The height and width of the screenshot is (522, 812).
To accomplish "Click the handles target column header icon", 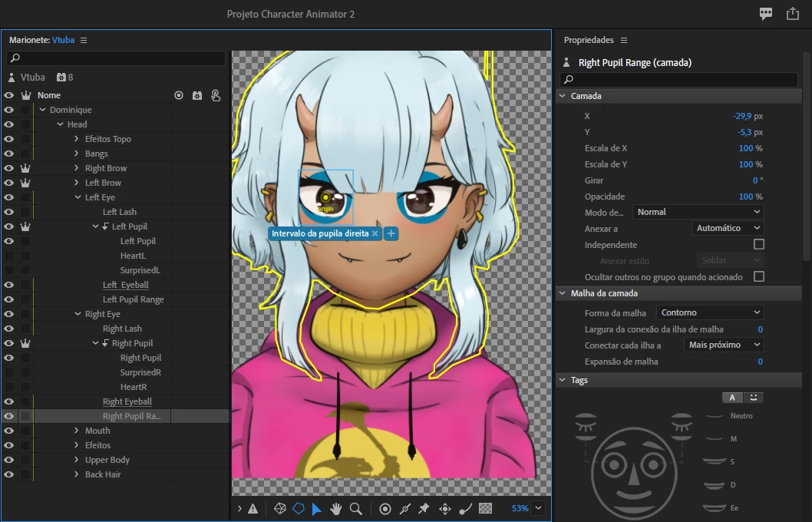I will coord(179,95).
